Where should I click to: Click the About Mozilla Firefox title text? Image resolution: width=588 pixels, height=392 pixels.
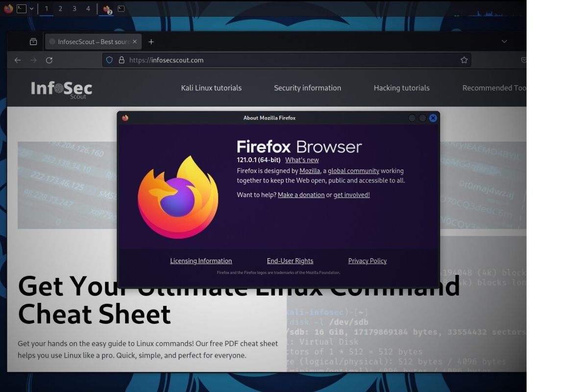269,118
